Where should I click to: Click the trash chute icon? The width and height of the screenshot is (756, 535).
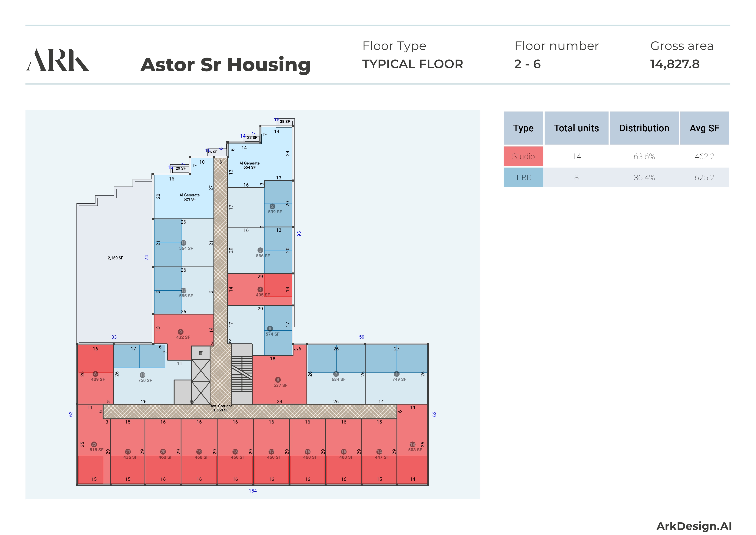[x=200, y=353]
